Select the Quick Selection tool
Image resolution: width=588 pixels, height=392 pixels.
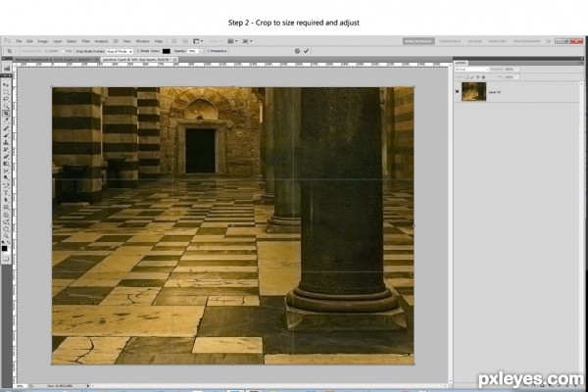point(6,105)
